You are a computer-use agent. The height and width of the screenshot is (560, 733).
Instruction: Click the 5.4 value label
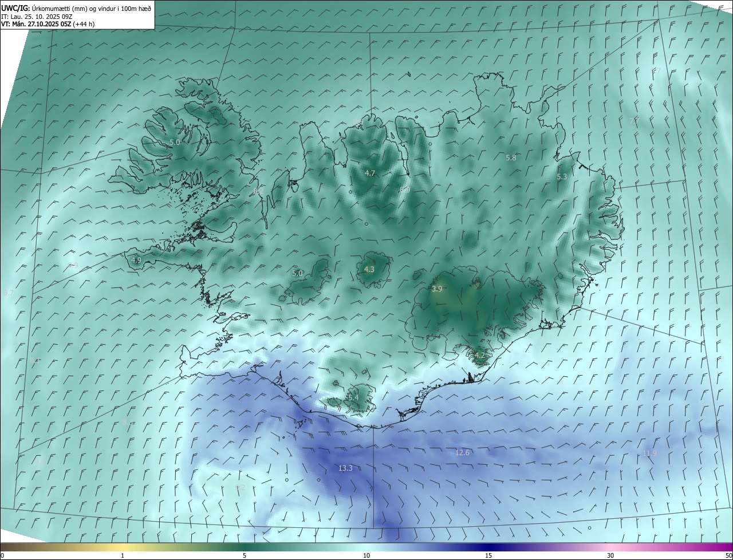(353, 397)
